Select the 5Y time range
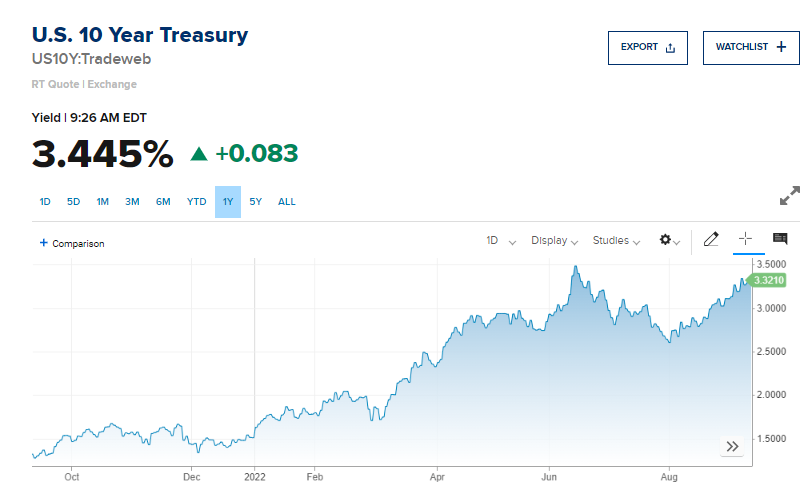Image resolution: width=812 pixels, height=490 pixels. (x=256, y=202)
